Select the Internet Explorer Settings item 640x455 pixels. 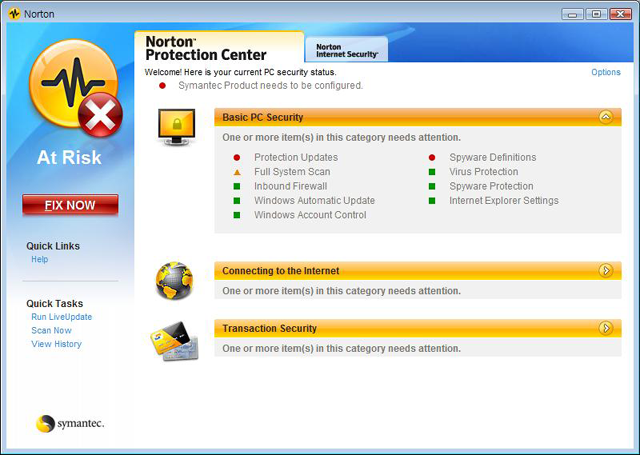[x=504, y=200]
